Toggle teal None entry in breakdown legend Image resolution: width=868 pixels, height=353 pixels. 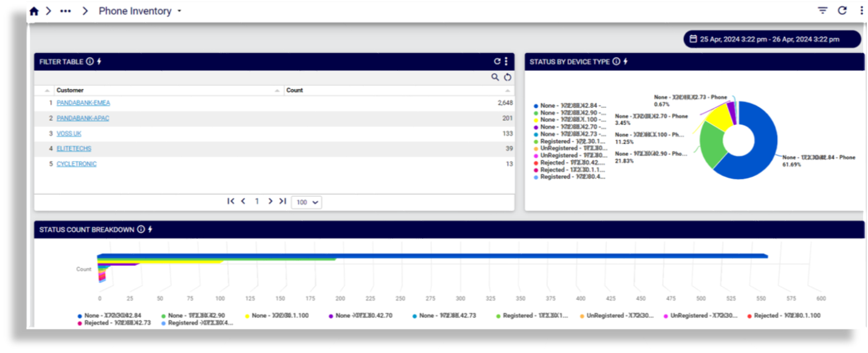coord(444,315)
